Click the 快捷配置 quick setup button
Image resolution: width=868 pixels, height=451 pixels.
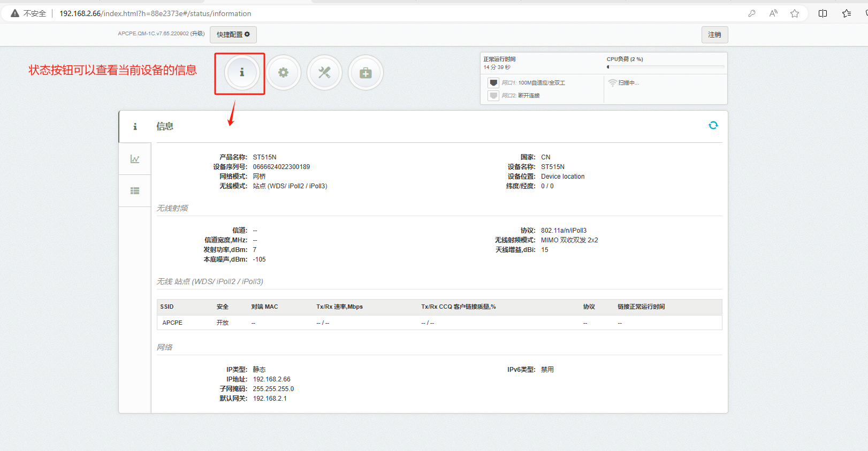click(x=233, y=35)
